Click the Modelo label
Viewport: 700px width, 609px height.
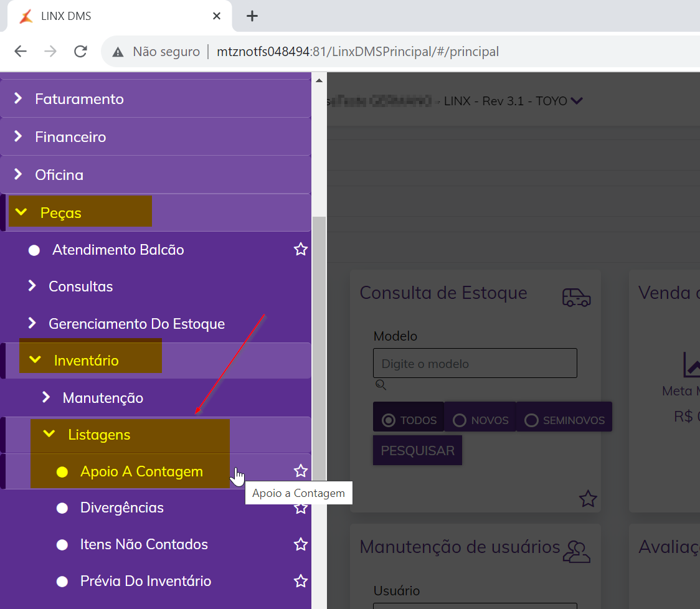point(395,336)
